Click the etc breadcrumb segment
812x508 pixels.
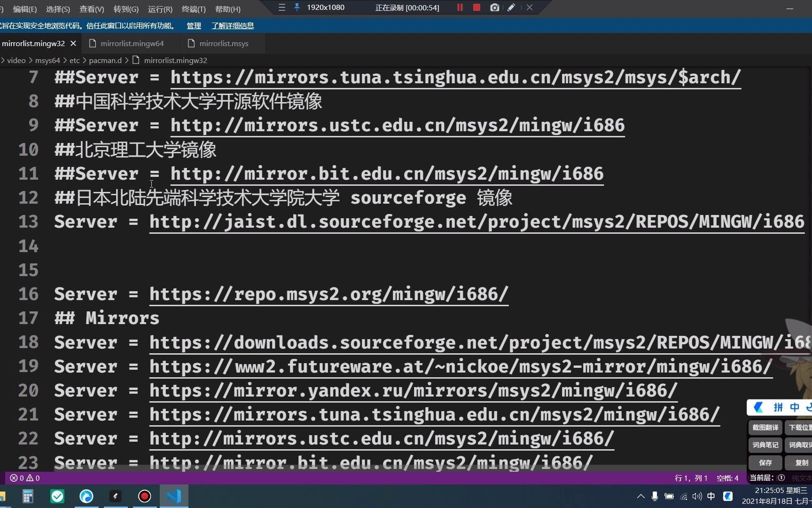(75, 60)
